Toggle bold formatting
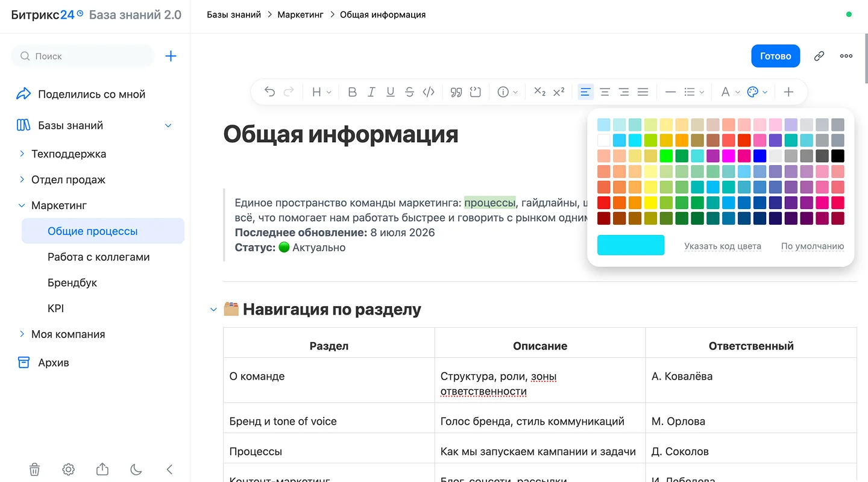 (x=353, y=92)
